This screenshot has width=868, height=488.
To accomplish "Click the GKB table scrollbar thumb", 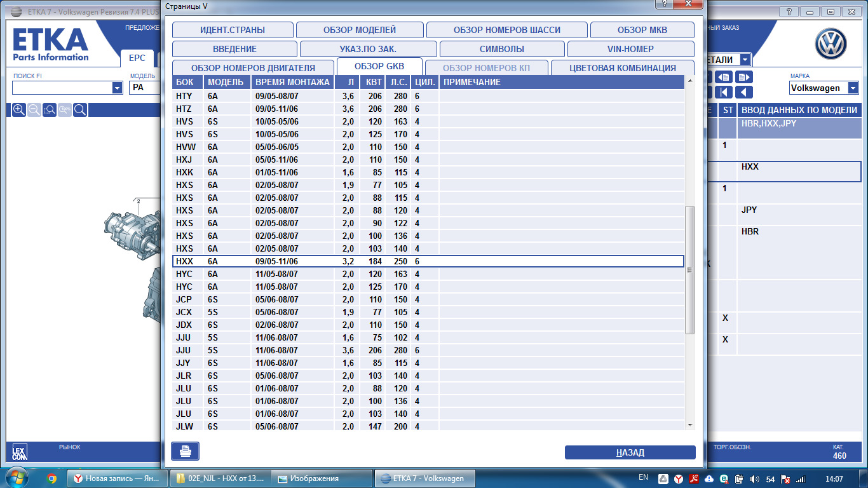I will click(x=690, y=269).
